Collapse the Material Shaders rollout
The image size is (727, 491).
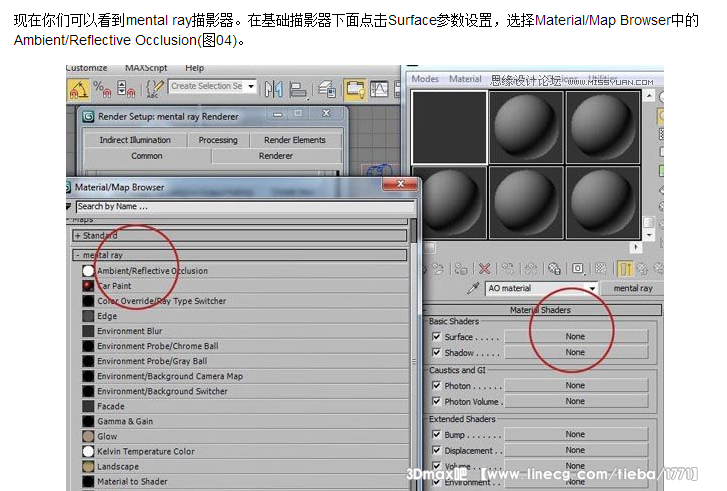pyautogui.click(x=542, y=310)
